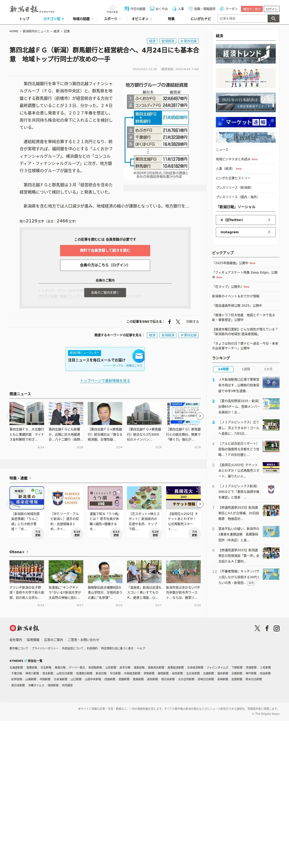Open footer Instagram icon
Image resolution: width=289 pixels, height=868 pixels.
point(277,628)
